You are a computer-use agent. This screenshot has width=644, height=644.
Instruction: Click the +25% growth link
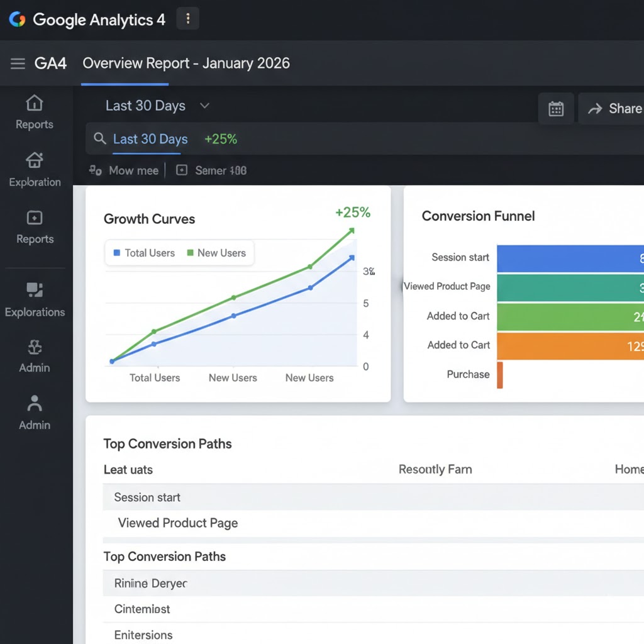[220, 140]
